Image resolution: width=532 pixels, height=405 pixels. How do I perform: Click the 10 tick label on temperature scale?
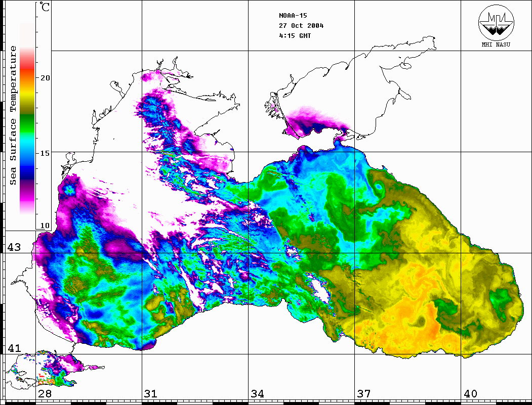pos(45,226)
